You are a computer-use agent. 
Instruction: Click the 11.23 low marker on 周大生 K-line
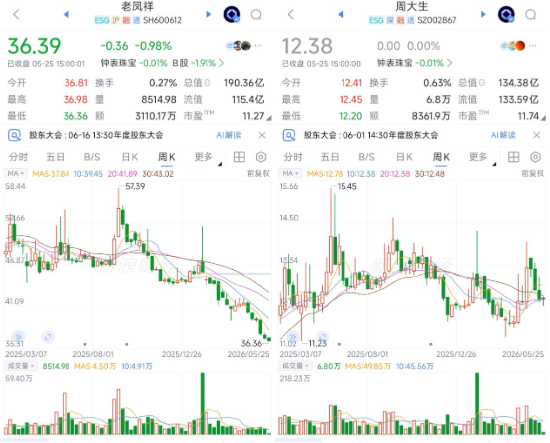tap(318, 343)
